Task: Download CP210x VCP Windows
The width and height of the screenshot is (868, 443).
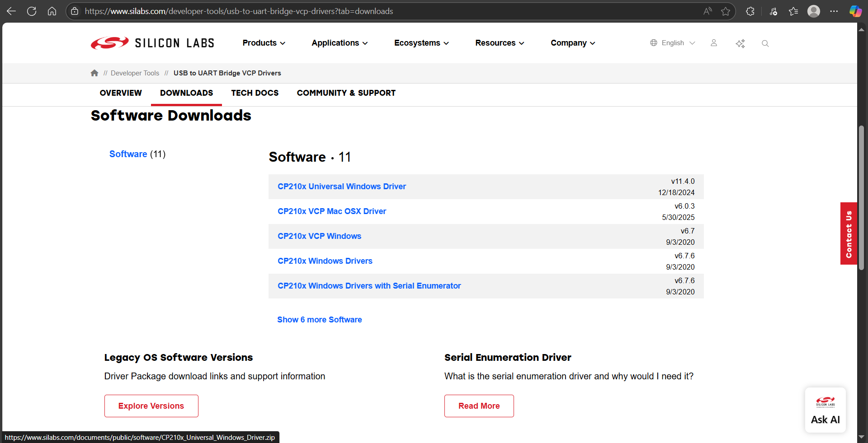Action: click(320, 236)
